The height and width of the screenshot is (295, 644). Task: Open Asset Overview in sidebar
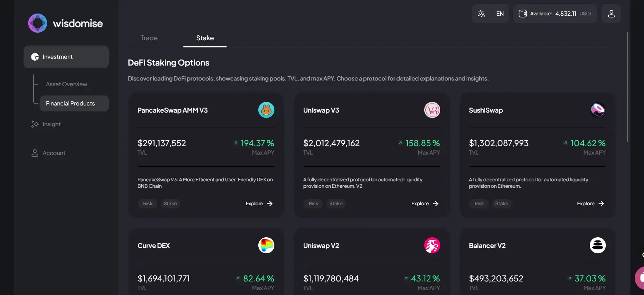tap(66, 84)
